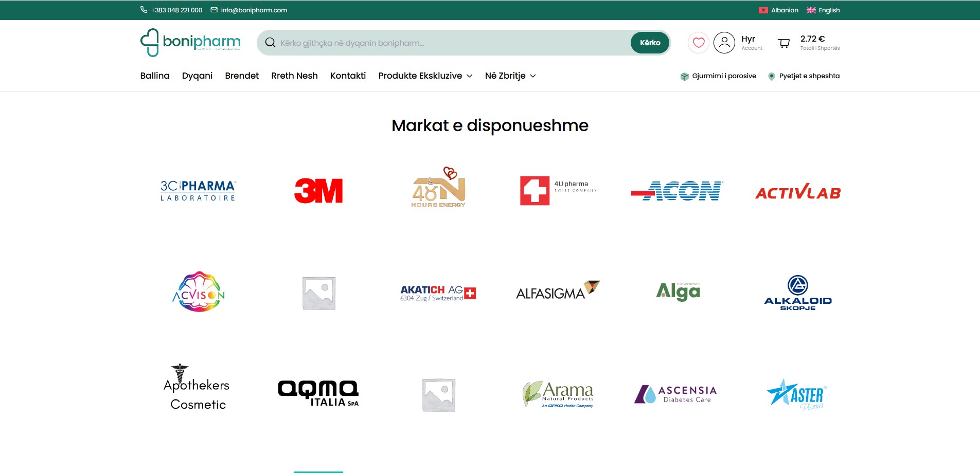
Task: Go to Ballina menu item
Action: (x=155, y=76)
